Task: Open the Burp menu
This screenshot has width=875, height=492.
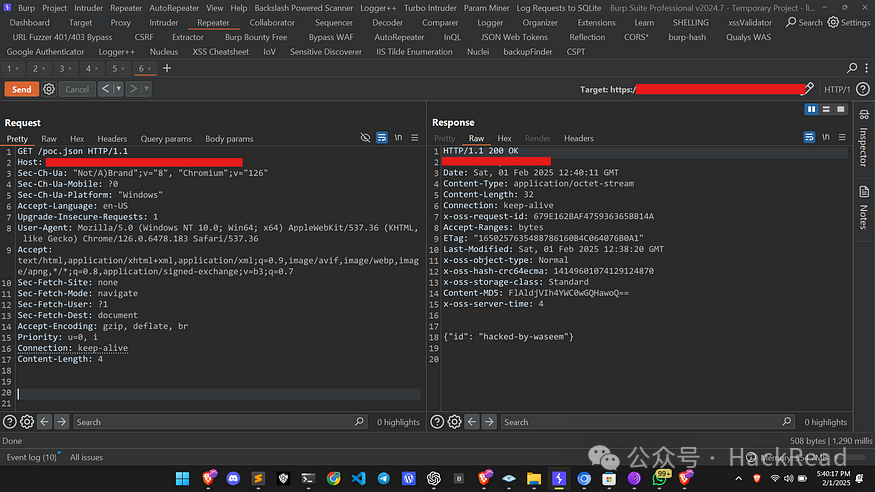Action: 26,8
